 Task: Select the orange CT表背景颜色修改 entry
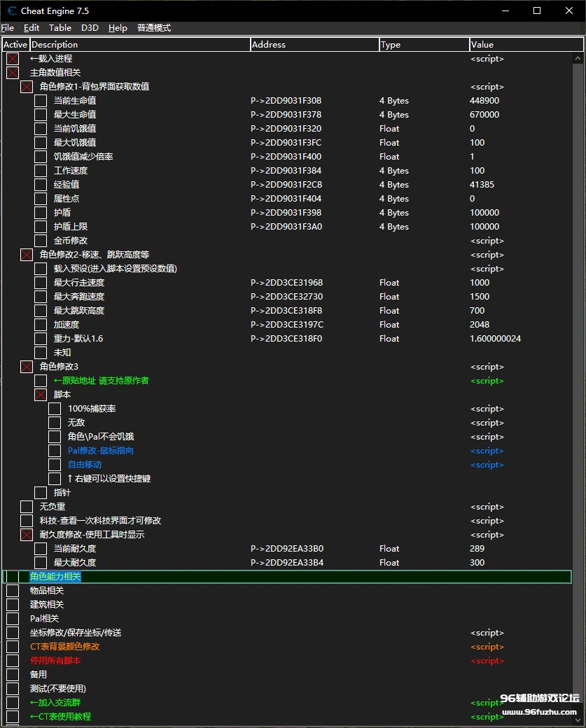pos(64,647)
